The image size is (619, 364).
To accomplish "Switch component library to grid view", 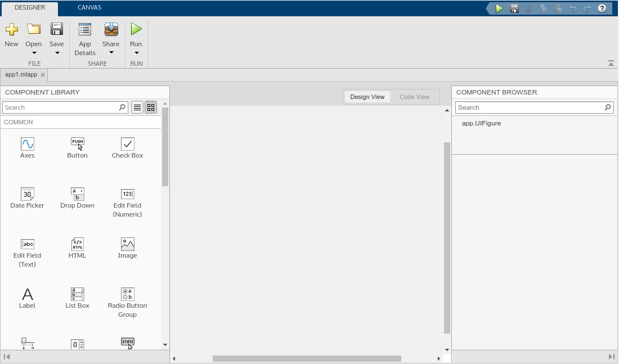I will coord(151,107).
